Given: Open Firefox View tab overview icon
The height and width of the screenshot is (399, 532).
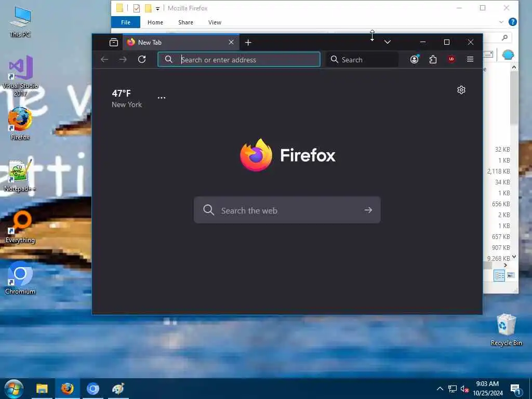Looking at the screenshot, I should coord(114,43).
